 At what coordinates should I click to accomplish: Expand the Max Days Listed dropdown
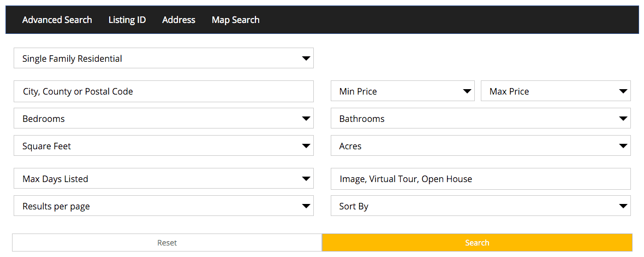(x=164, y=178)
